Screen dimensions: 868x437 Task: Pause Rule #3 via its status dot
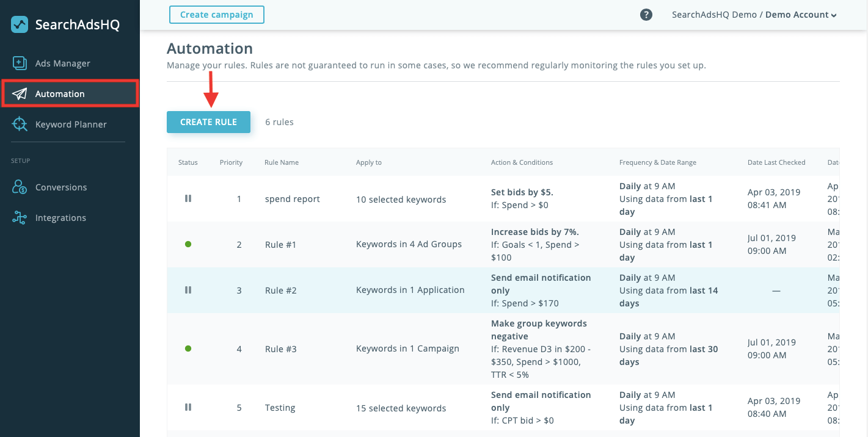(x=188, y=349)
